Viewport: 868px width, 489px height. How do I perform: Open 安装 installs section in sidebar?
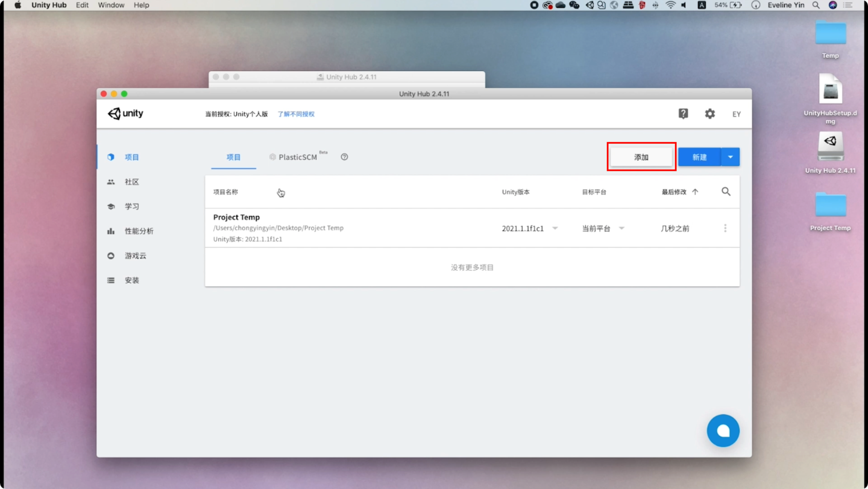tap(131, 280)
